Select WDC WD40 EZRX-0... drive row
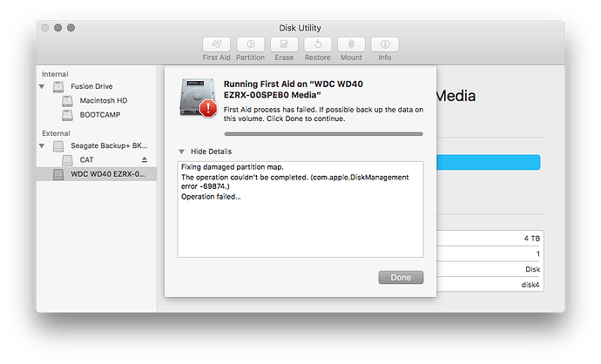This screenshot has width=601, height=364. pyautogui.click(x=97, y=174)
